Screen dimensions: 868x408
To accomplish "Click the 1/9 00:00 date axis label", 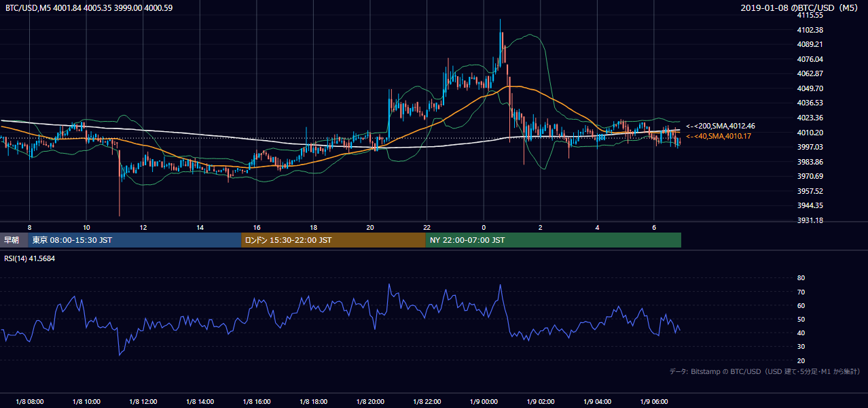I will 484,402.
